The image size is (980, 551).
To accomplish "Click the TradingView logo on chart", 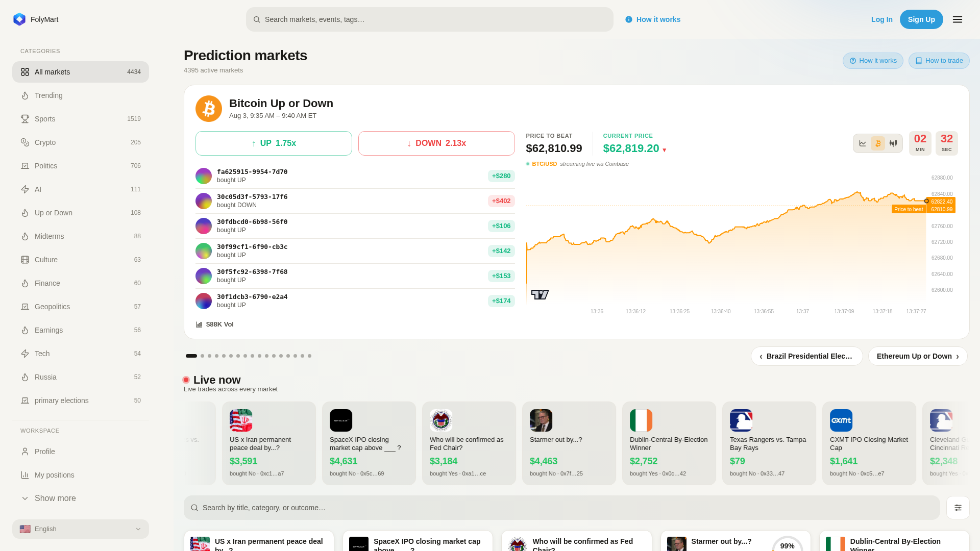I will coord(540,294).
